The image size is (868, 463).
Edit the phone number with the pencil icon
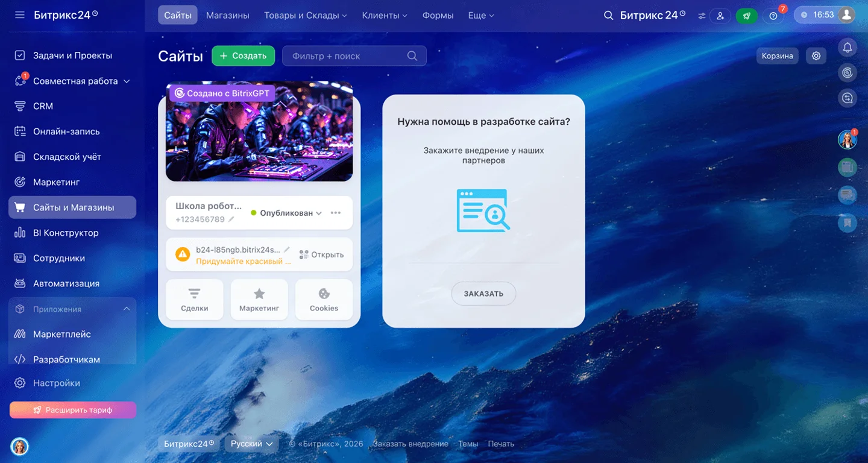231,219
